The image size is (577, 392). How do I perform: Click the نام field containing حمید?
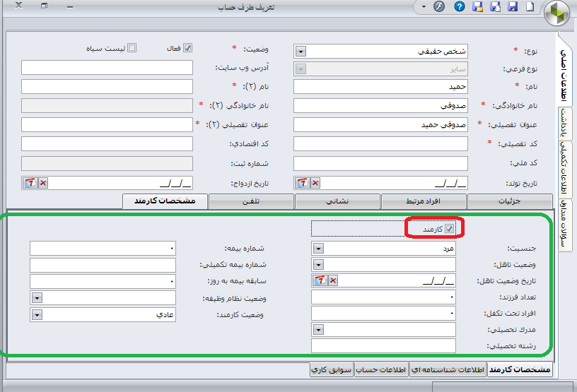tap(380, 87)
